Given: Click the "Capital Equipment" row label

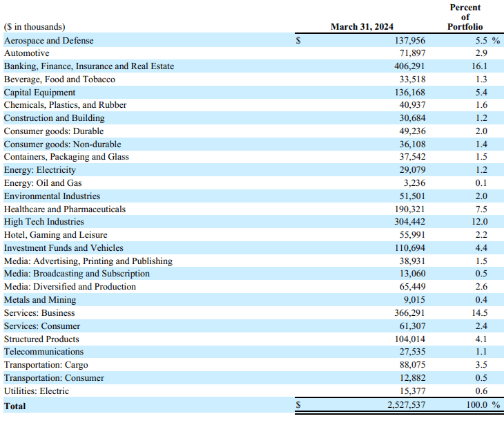Looking at the screenshot, I should 39,93.
